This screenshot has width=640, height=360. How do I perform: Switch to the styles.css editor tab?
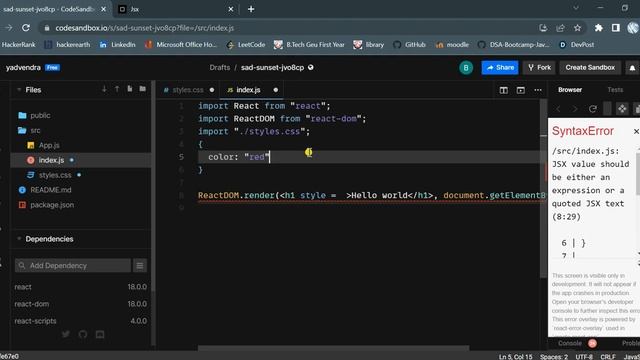pyautogui.click(x=188, y=90)
